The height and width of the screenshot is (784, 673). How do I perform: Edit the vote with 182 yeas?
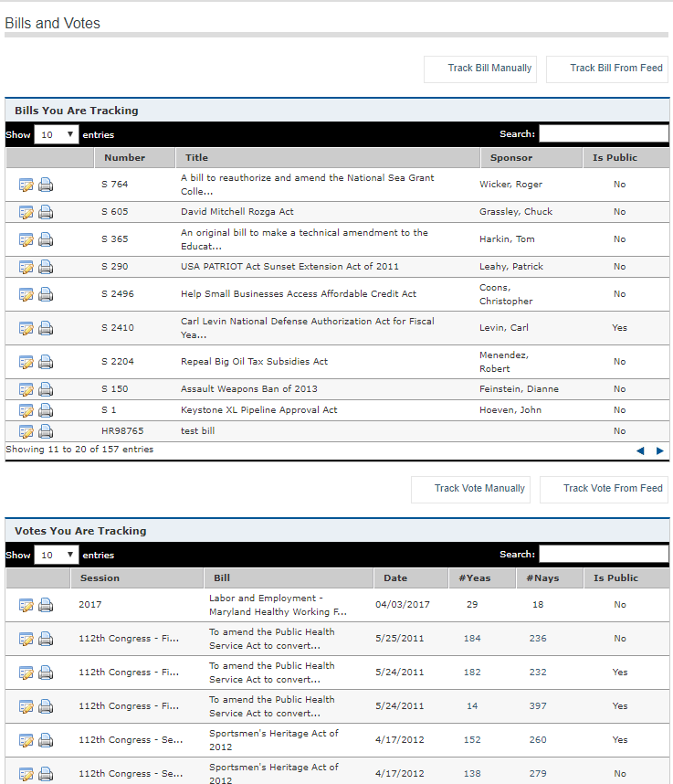point(26,673)
